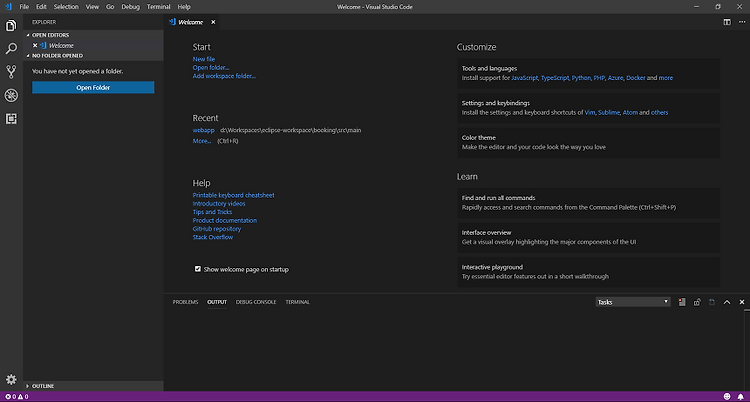Click the New file link
The image size is (750, 402).
click(204, 59)
